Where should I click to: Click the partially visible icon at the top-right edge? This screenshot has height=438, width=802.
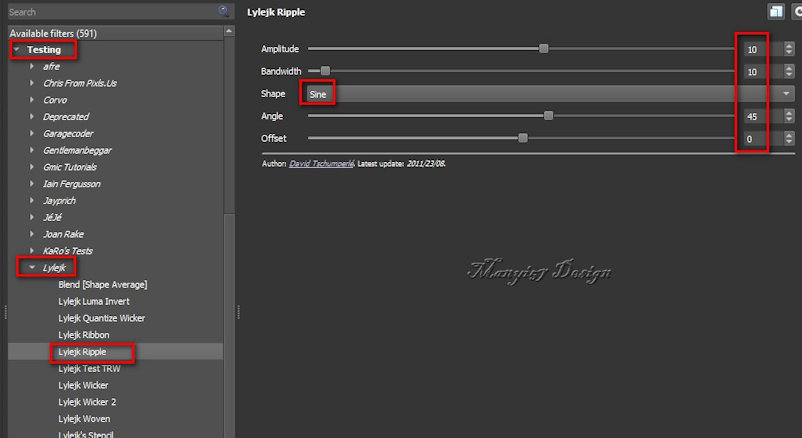tap(797, 11)
